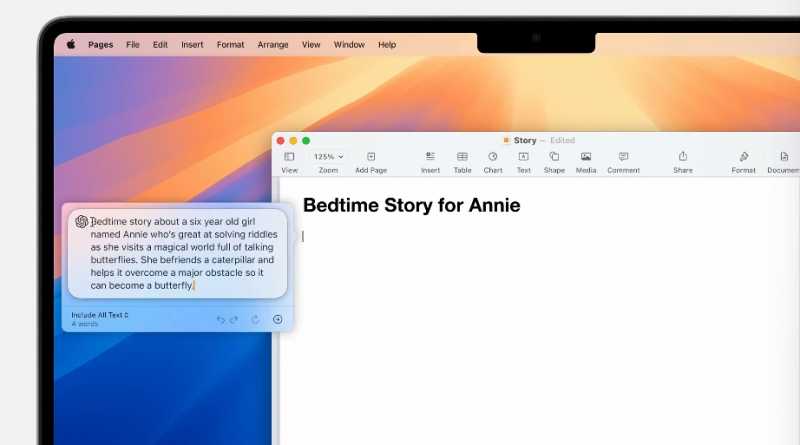The image size is (800, 445).
Task: Open the Include All Text popup selector
Action: 100,315
